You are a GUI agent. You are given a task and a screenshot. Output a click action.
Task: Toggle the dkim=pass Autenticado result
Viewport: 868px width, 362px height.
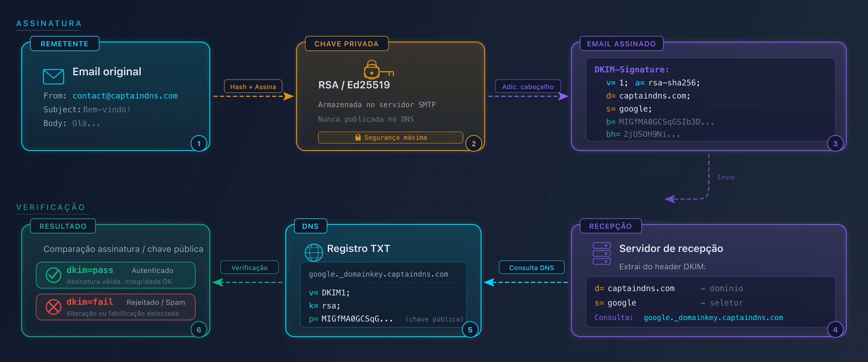click(x=115, y=275)
